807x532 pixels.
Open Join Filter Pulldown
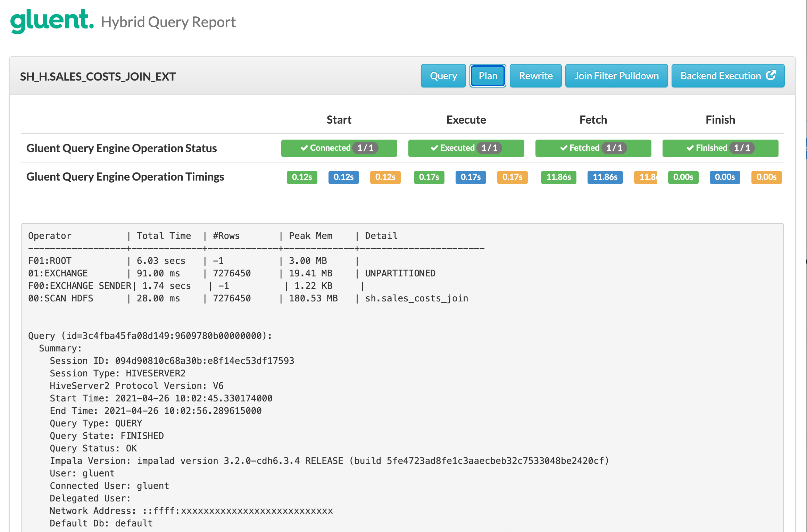pyautogui.click(x=616, y=76)
